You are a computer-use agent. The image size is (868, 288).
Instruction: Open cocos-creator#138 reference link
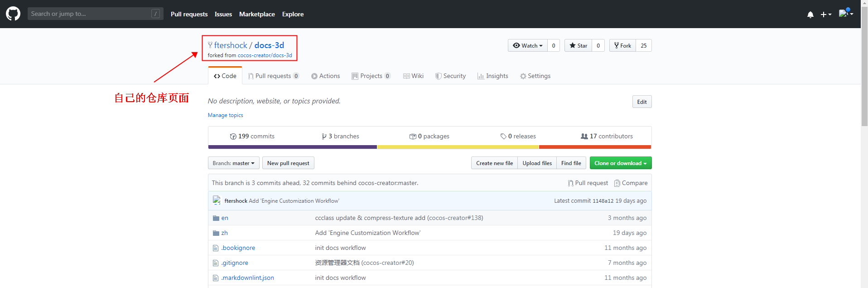click(455, 218)
